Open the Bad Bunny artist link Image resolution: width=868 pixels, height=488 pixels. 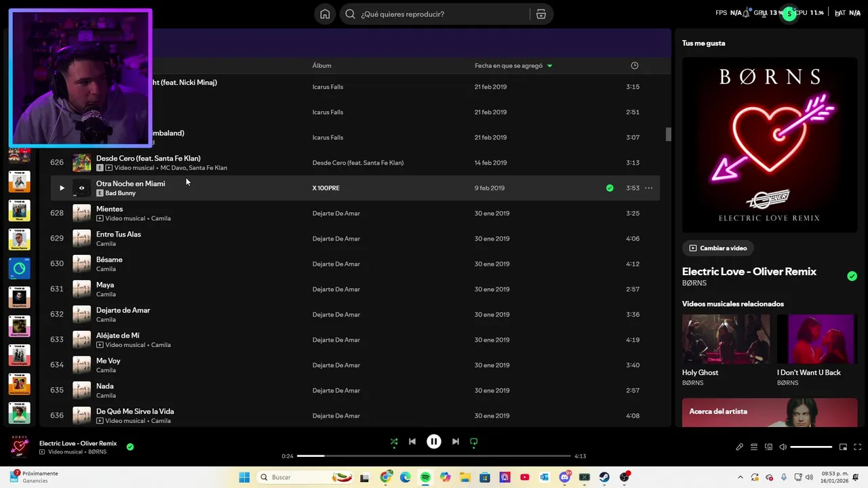[120, 193]
